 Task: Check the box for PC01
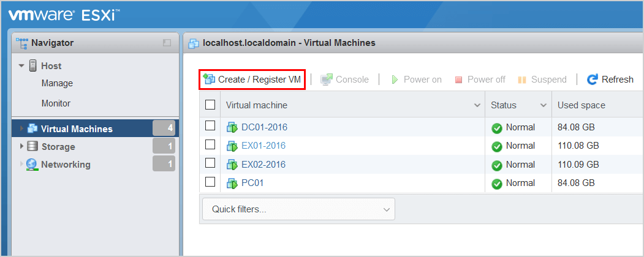point(210,182)
